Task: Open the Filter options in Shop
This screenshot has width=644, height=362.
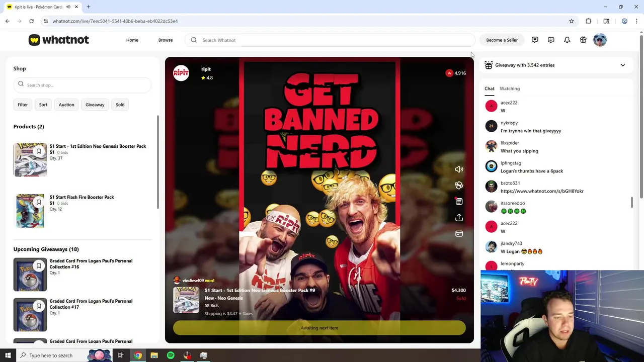Action: [23, 105]
